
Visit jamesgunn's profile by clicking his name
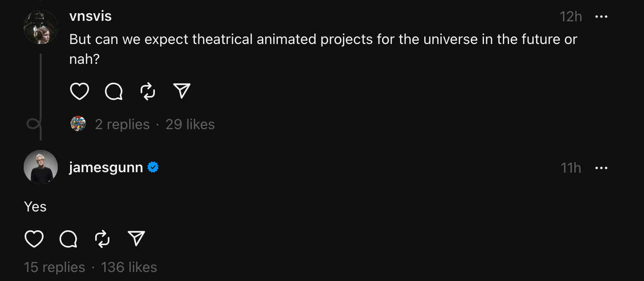tap(105, 167)
